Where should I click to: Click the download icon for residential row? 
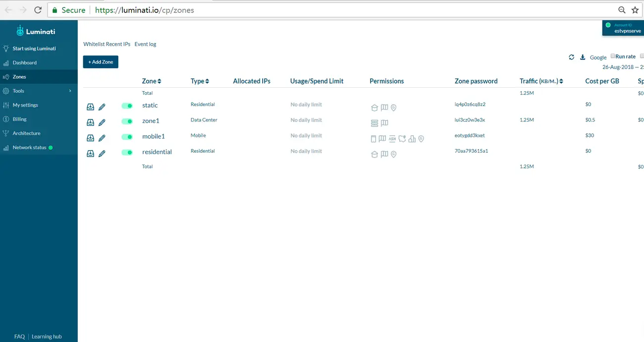[x=90, y=154]
